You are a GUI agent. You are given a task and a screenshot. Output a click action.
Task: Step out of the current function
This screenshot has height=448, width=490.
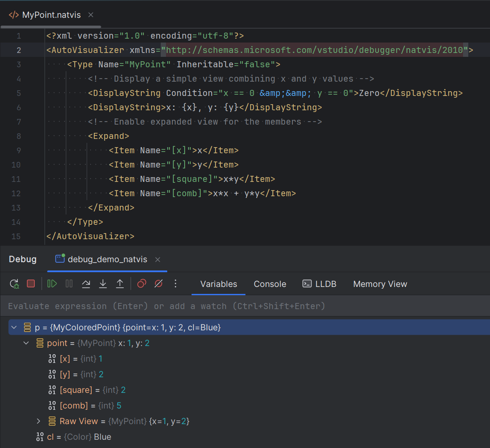click(x=120, y=283)
